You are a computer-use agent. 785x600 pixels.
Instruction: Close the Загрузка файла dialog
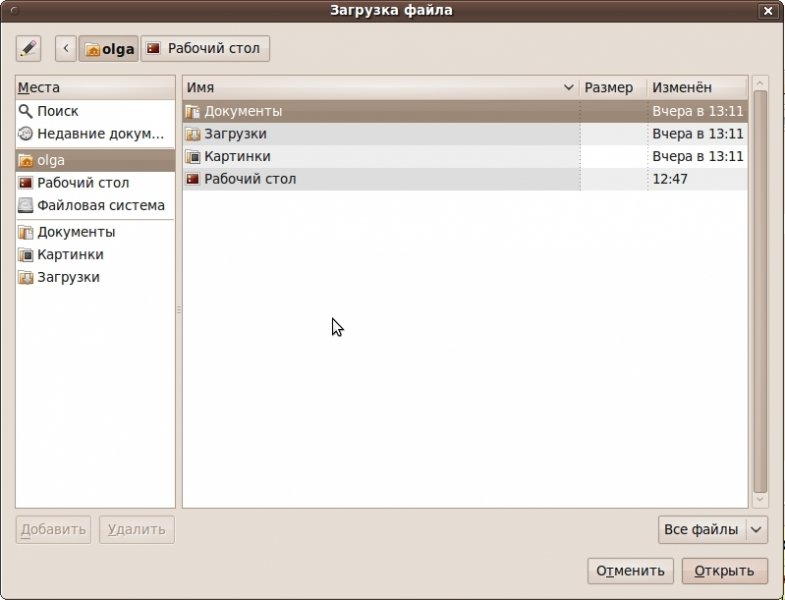767,11
